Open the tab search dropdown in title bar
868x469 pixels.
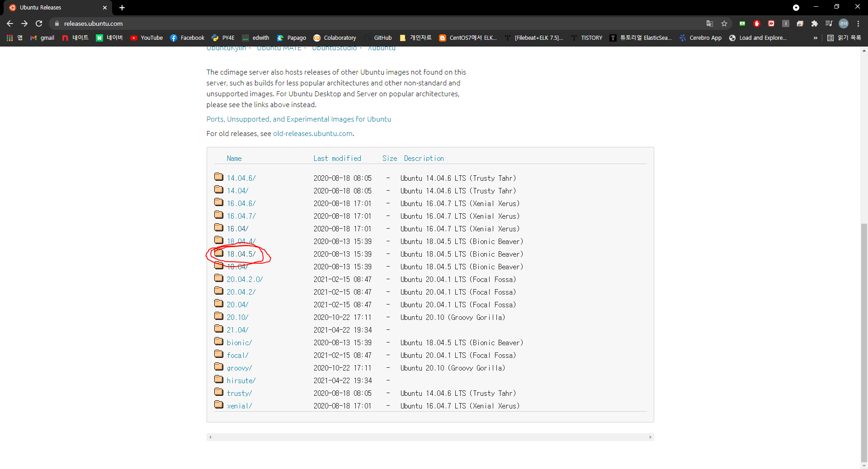[x=796, y=7]
